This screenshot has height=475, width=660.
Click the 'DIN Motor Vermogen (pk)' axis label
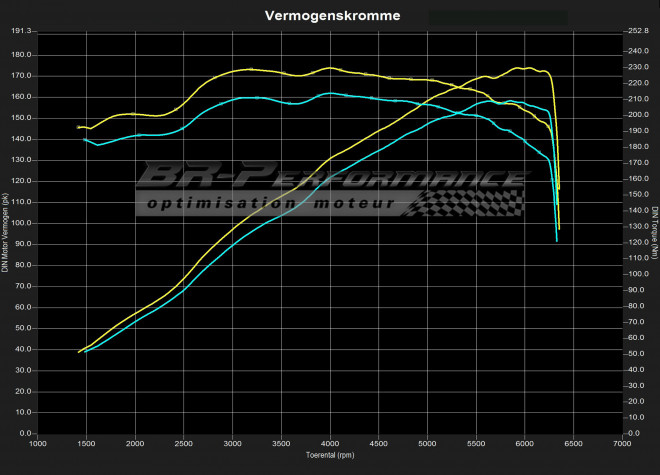pyautogui.click(x=6, y=233)
